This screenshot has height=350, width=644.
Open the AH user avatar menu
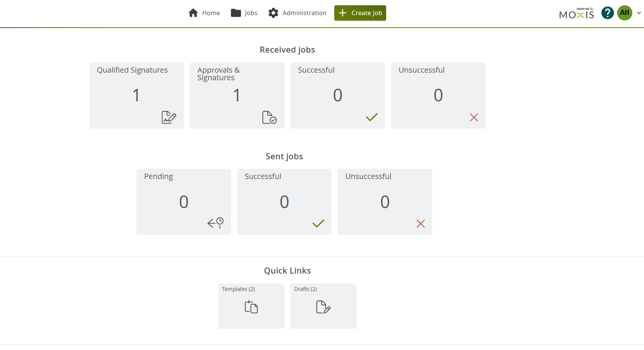pyautogui.click(x=624, y=13)
